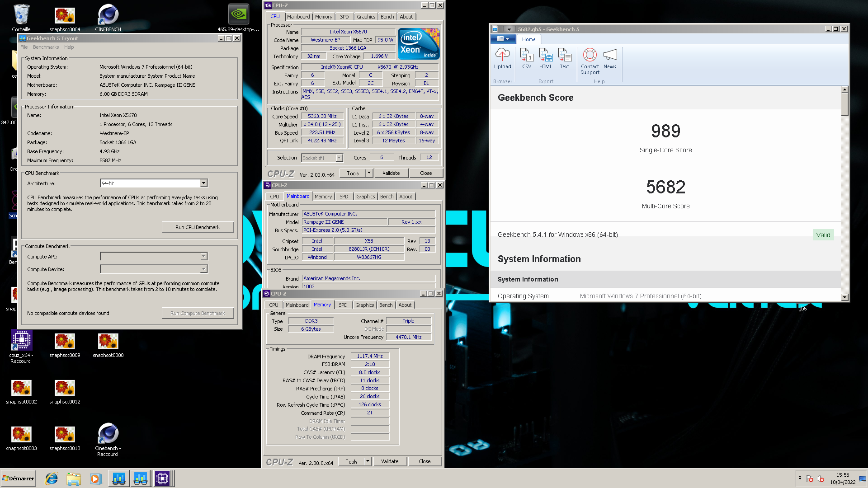
Task: Switch to Geekbench 5 results taskbar button
Action: (141, 479)
